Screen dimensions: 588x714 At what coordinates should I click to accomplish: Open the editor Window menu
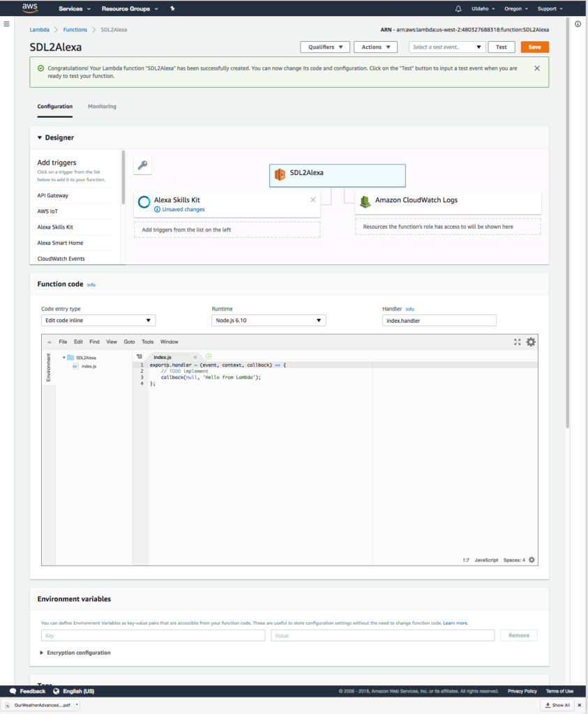point(169,342)
